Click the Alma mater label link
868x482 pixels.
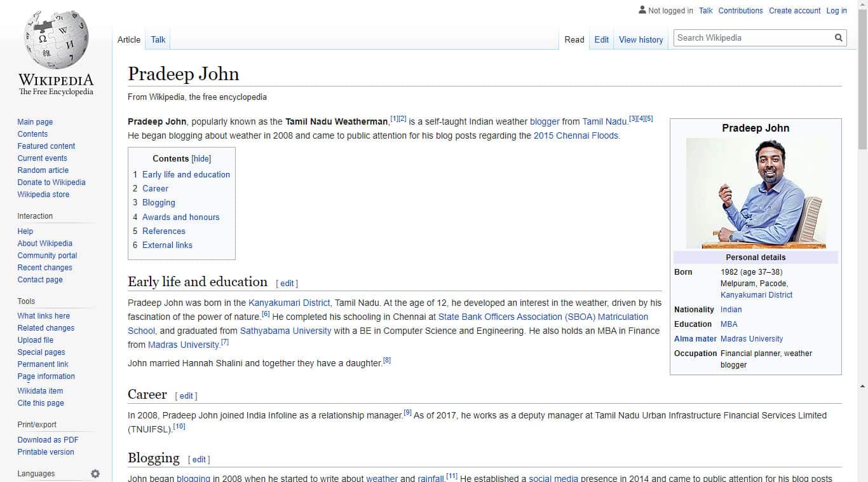695,339
